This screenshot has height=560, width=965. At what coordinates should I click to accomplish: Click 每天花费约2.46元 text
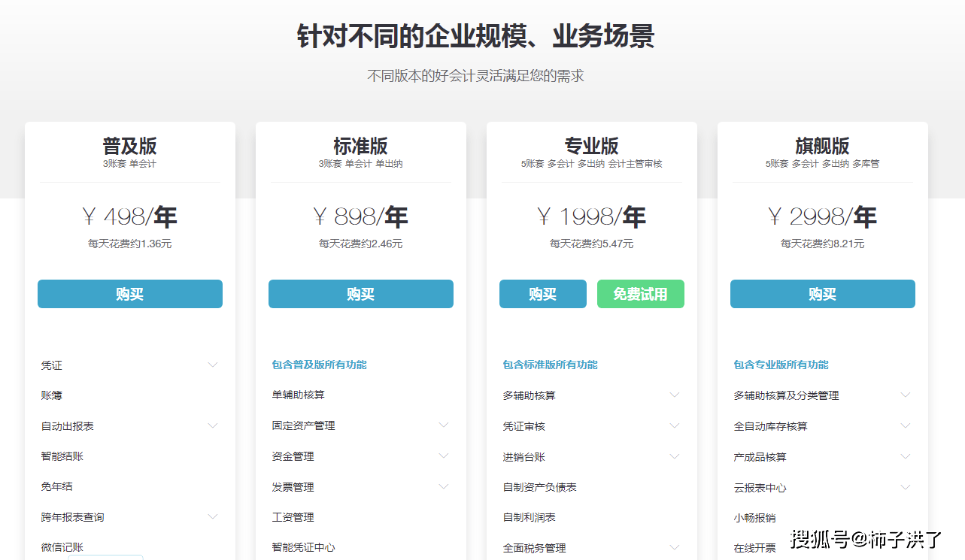point(361,244)
